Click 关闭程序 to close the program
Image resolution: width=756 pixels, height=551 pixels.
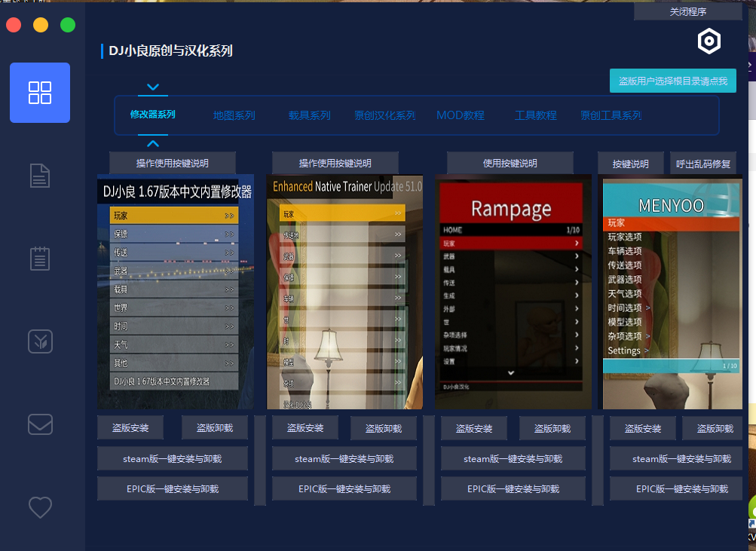click(x=687, y=12)
